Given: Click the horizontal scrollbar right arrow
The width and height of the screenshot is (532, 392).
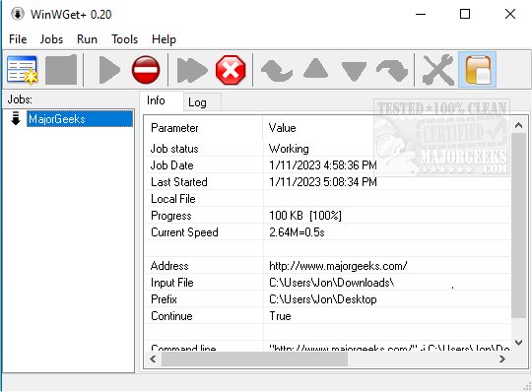Looking at the screenshot, I should pyautogui.click(x=502, y=359).
